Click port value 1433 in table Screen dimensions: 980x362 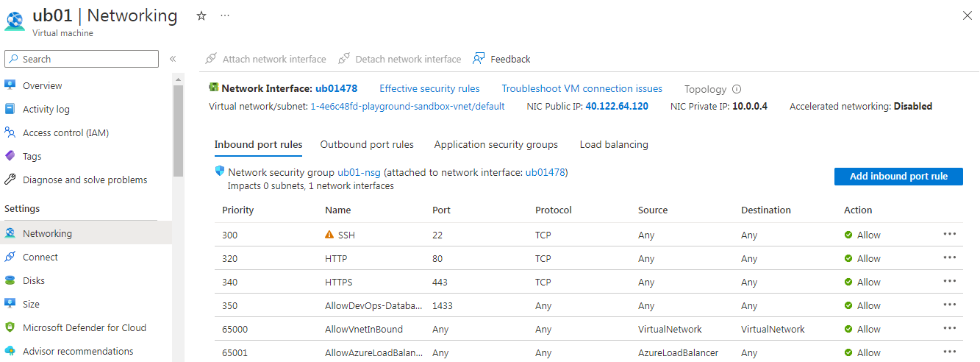[443, 305]
